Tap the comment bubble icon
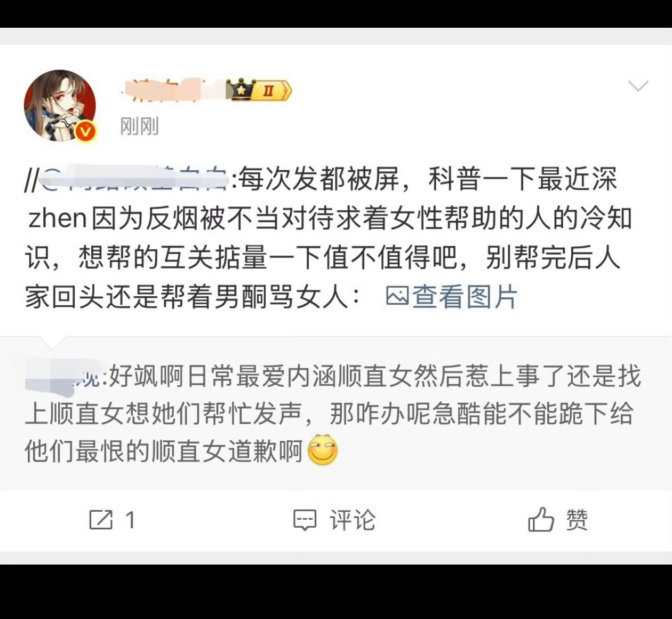Screen dimensions: 672x619 coord(305,520)
